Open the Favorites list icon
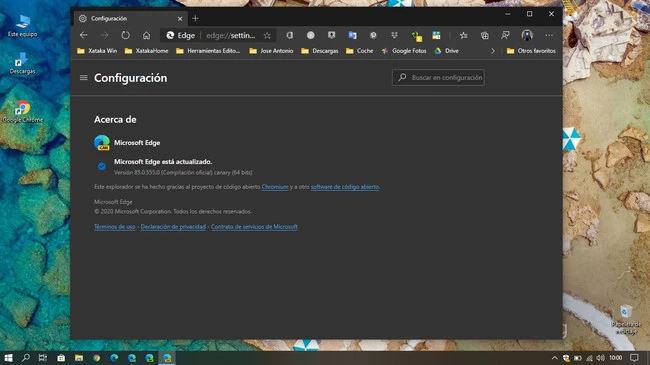 tap(463, 35)
